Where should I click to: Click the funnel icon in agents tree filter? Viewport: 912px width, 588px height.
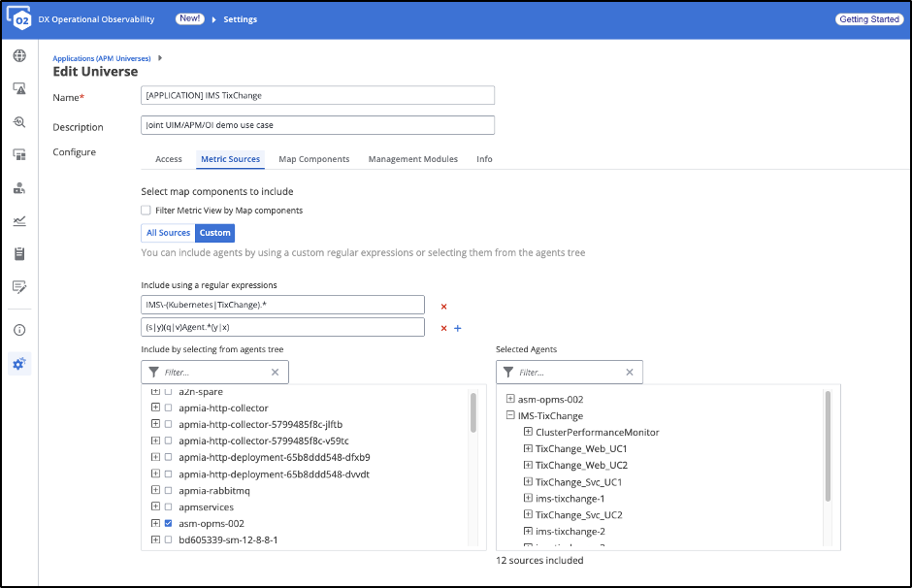click(x=153, y=372)
